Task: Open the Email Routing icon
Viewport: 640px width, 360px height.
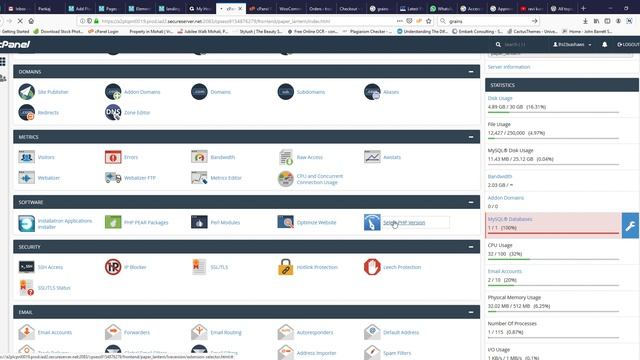Action: pos(199,332)
